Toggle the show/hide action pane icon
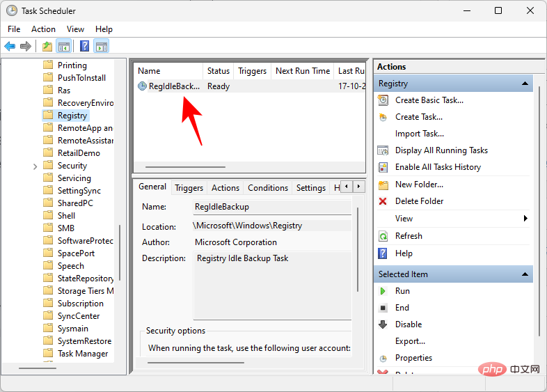Viewport: 547px width, 392px height. pyautogui.click(x=102, y=46)
